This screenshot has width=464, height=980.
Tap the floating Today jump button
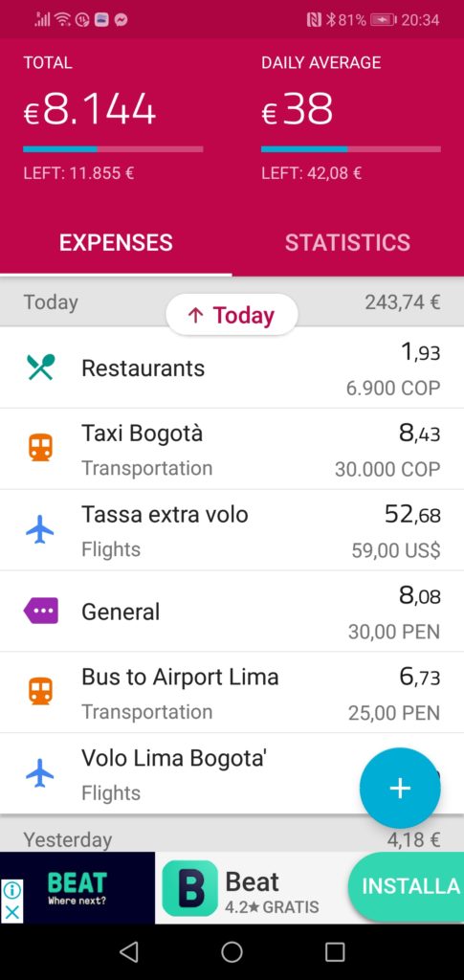click(x=232, y=315)
